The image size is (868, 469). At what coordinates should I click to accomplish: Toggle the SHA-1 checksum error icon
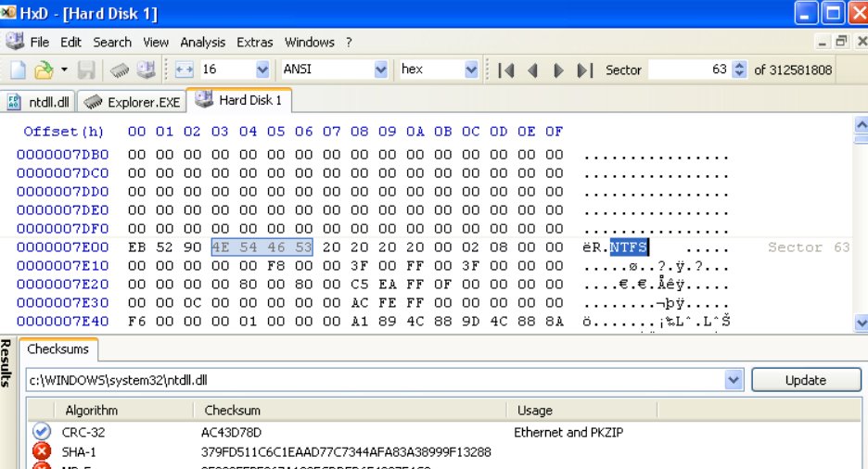click(41, 452)
